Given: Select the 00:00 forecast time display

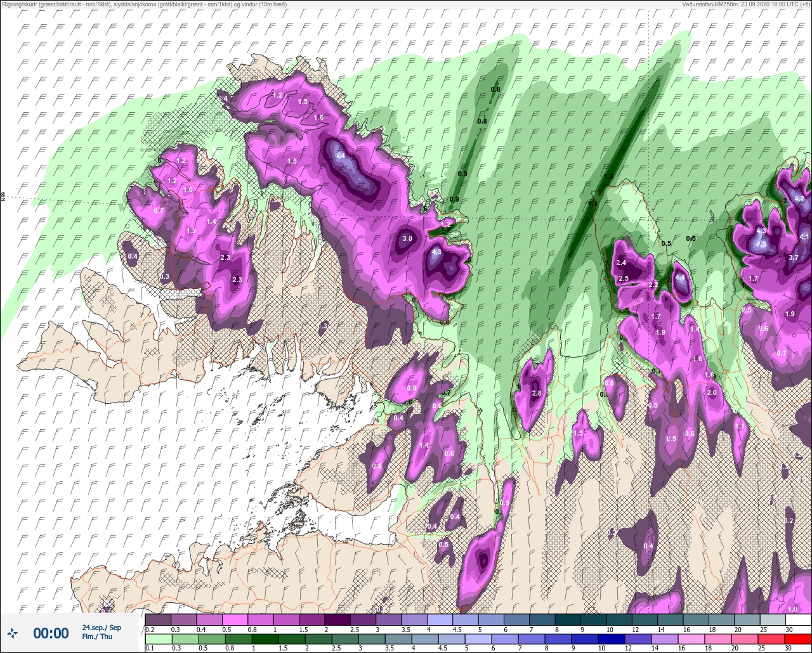Looking at the screenshot, I should click(51, 633).
